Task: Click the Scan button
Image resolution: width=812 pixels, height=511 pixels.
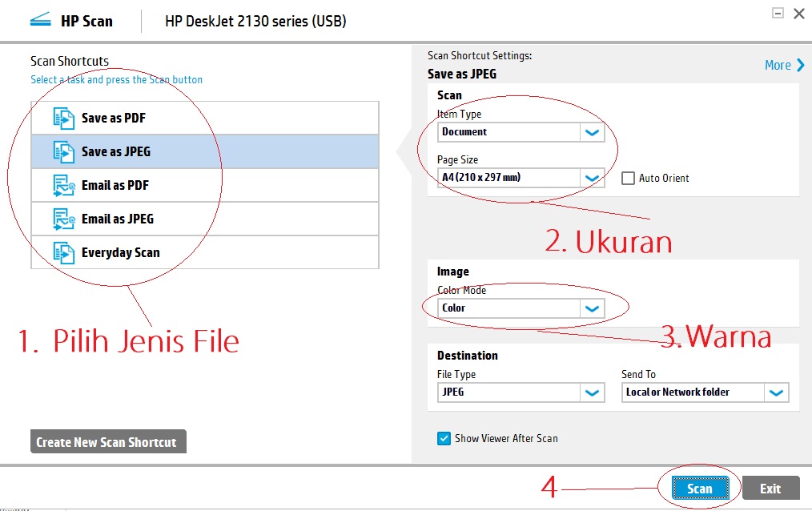Action: [x=700, y=489]
